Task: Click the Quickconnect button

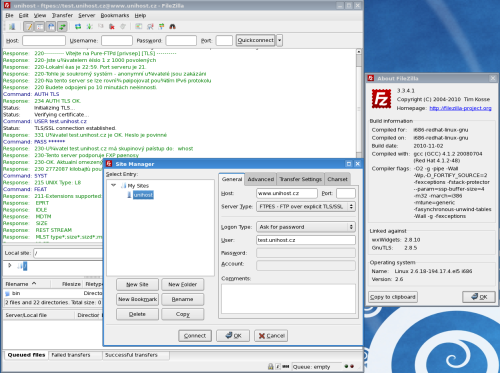Action: 256,40
